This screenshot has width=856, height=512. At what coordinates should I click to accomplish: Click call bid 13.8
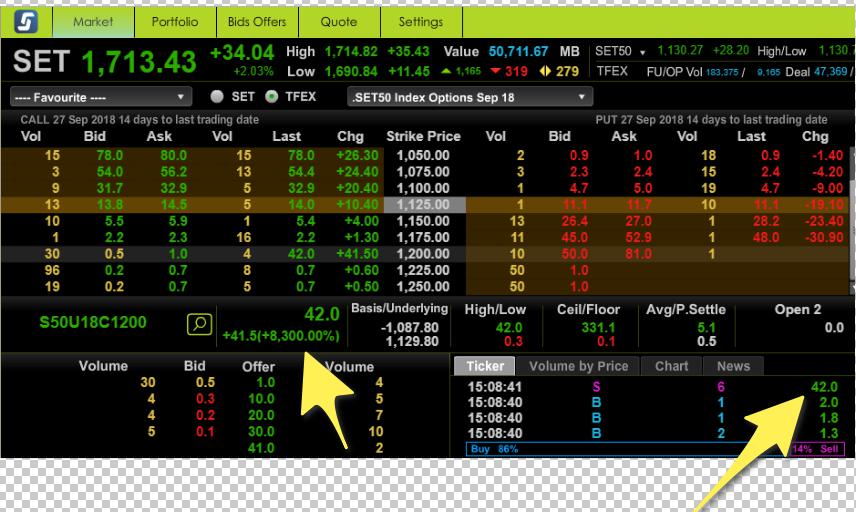click(110, 205)
